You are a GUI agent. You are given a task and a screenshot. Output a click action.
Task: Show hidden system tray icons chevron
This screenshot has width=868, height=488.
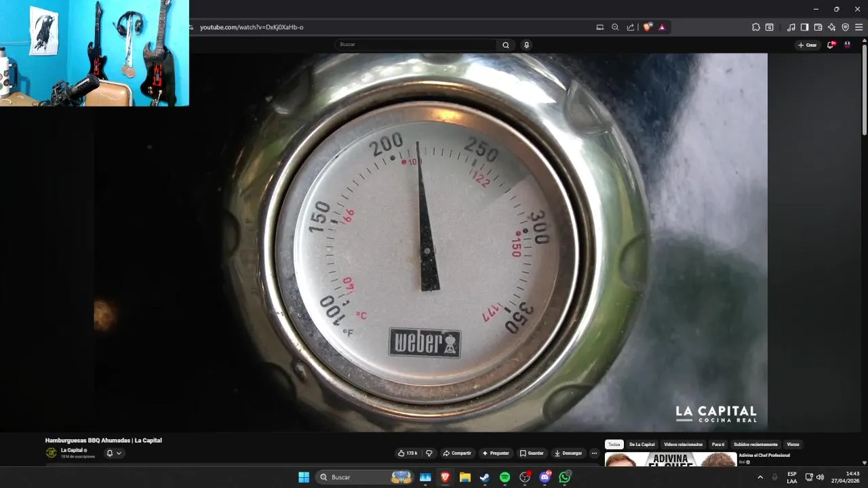click(760, 477)
